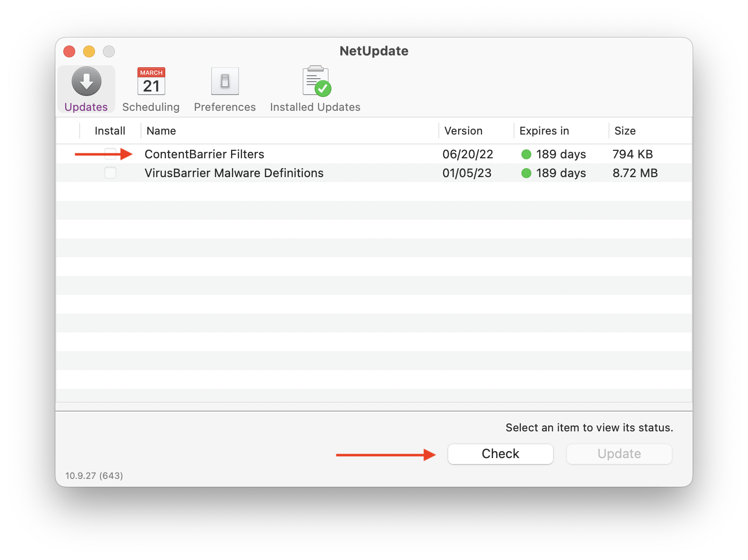The width and height of the screenshot is (748, 560).
Task: Select the ContentBarrier Filters row name
Action: click(204, 154)
